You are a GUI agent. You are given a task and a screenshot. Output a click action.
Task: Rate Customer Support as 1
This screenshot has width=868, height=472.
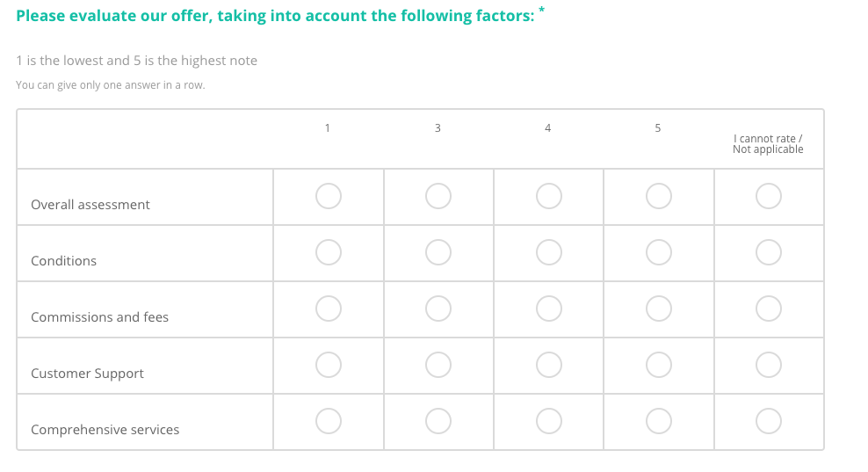coord(329,365)
